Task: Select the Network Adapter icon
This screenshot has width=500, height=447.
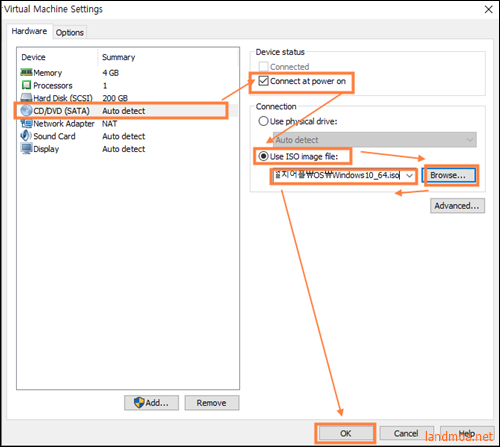Action: 26,123
